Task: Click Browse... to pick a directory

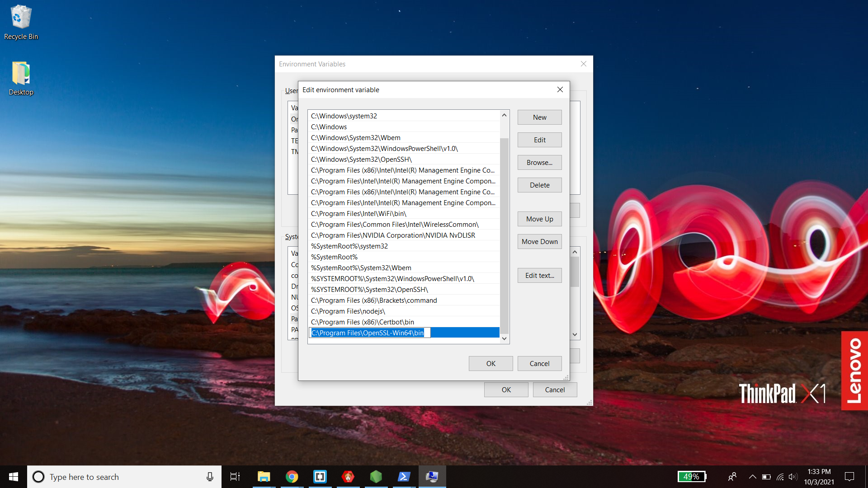Action: point(539,163)
